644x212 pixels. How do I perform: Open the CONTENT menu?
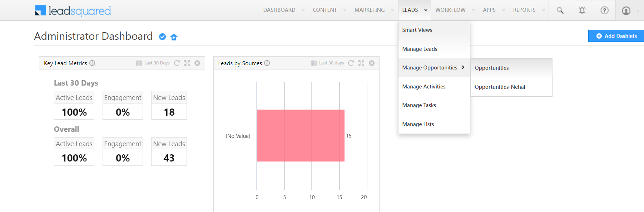coord(325,10)
